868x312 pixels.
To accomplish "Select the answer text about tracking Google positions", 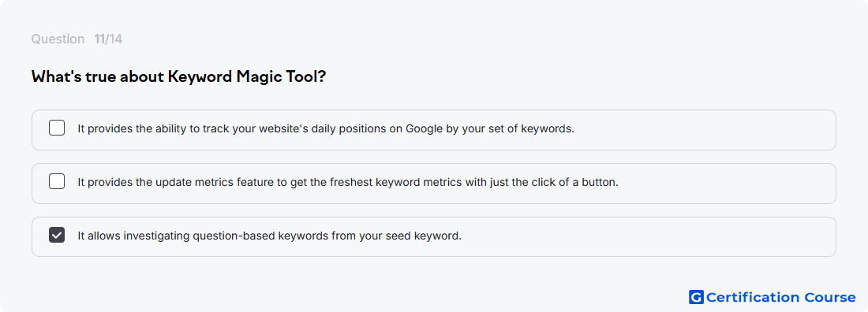I will tap(326, 129).
